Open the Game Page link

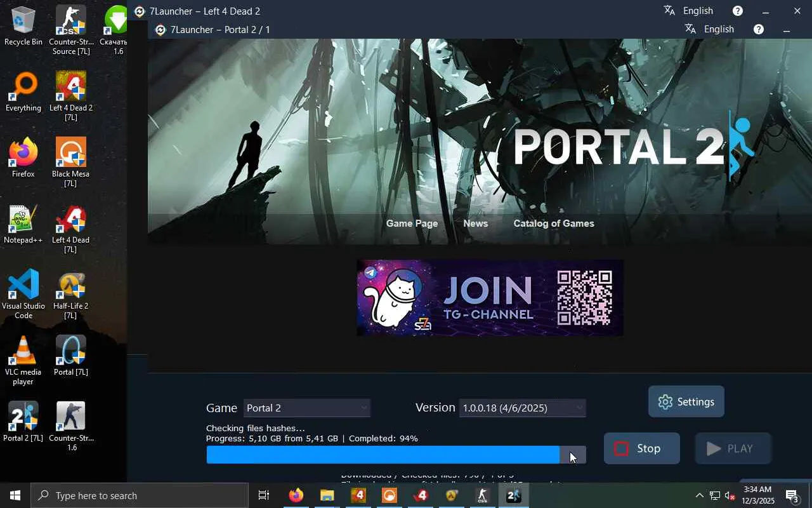(x=412, y=224)
